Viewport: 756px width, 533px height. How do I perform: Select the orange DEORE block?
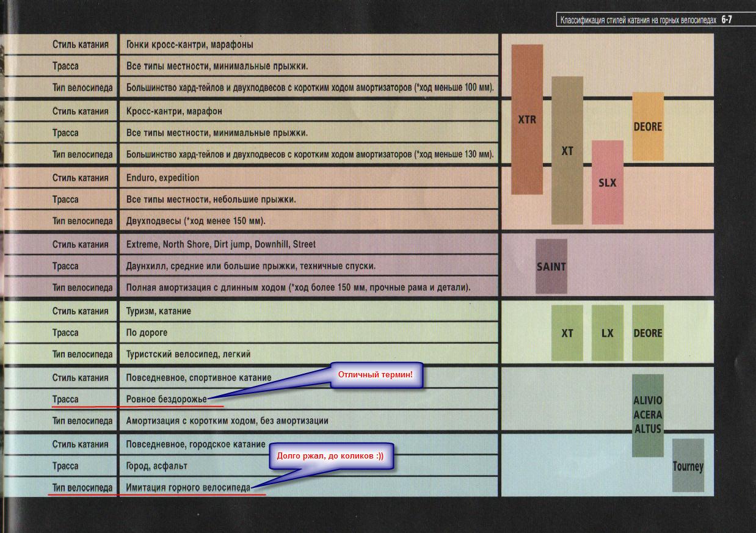[647, 126]
